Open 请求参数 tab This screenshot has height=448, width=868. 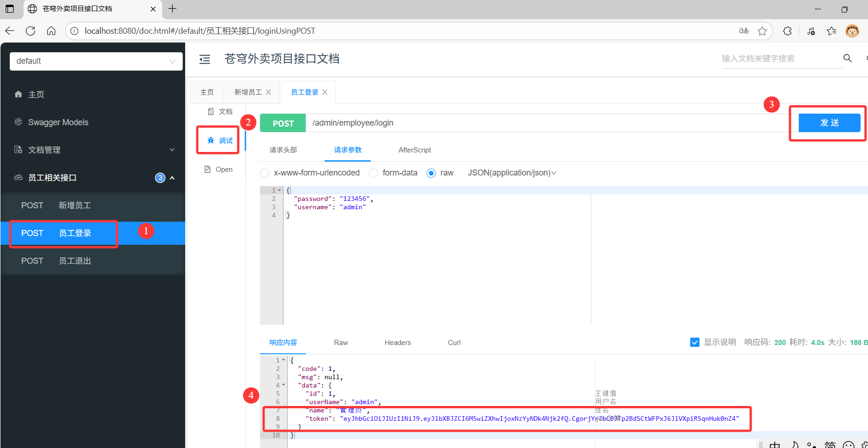point(348,150)
